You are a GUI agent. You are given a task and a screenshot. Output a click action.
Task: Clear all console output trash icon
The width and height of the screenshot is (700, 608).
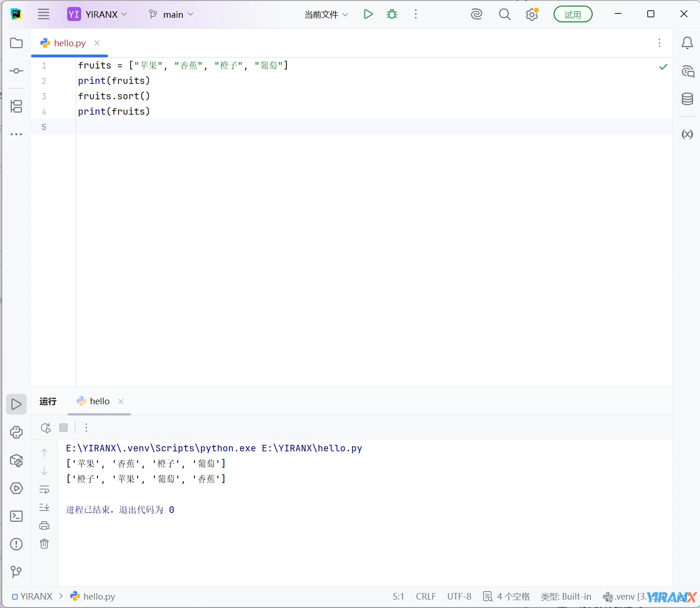coord(44,544)
